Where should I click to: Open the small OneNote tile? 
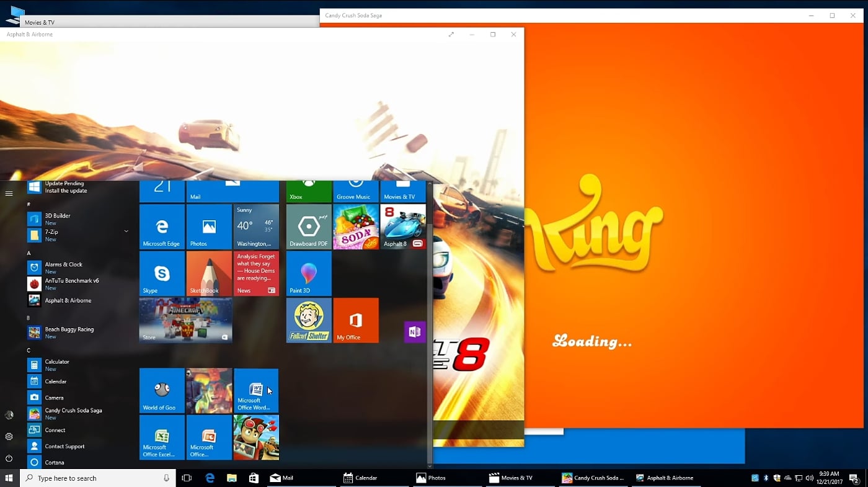pyautogui.click(x=414, y=332)
